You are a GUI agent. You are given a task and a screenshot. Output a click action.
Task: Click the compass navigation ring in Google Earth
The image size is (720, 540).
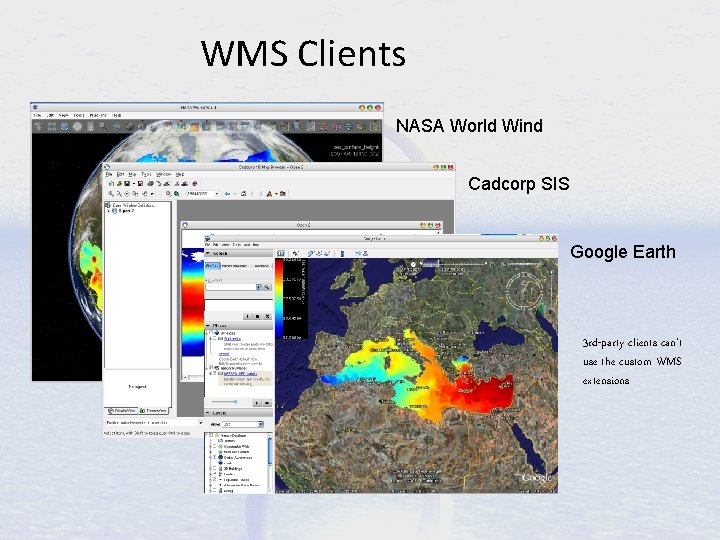524,290
